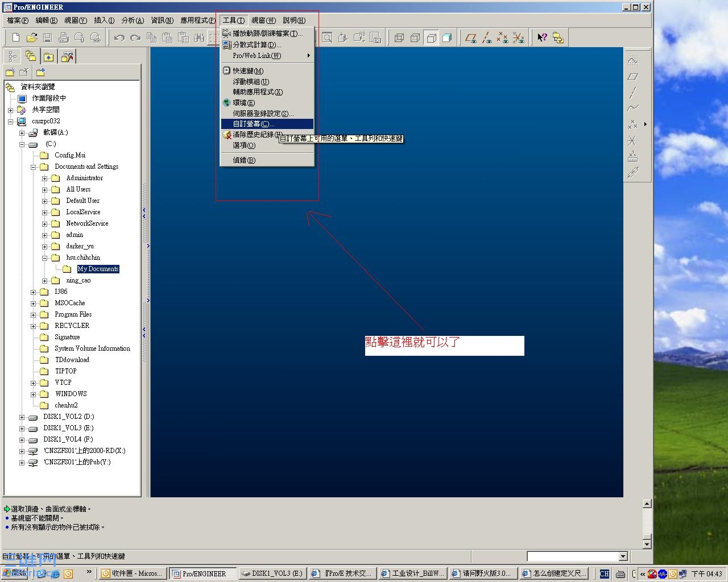Switch to the Connections navigator tab

pyautogui.click(x=67, y=56)
